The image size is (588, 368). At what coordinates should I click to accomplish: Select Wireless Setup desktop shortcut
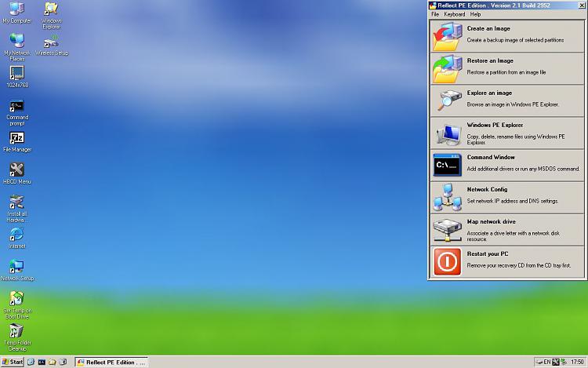[52, 45]
